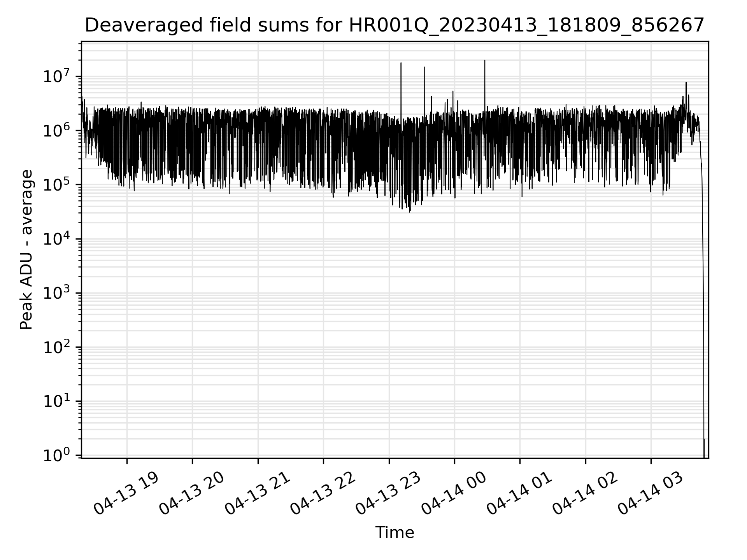Click the y-axis tick label 10^3
This screenshot has width=747, height=560.
[x=56, y=292]
